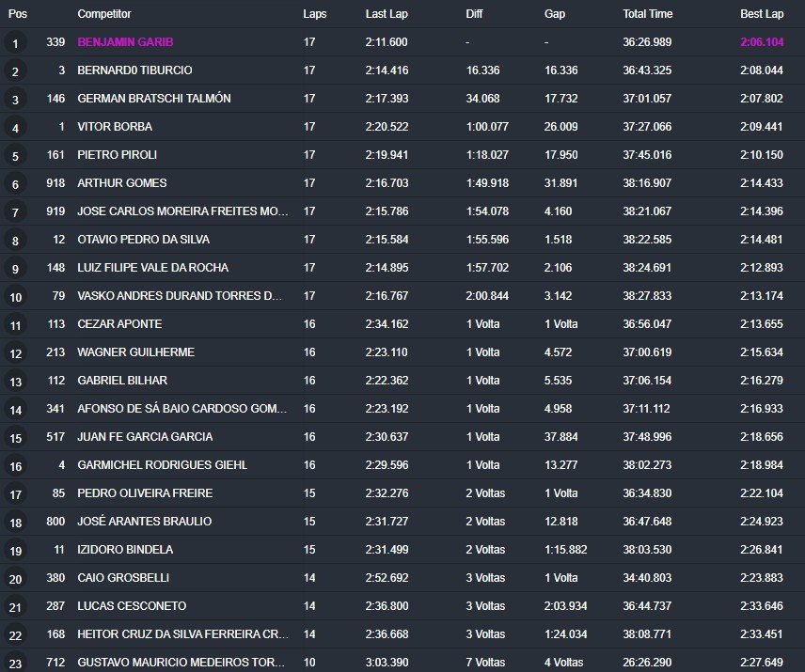Click car number 339
Viewport: 805px width, 672px height.
click(x=55, y=42)
